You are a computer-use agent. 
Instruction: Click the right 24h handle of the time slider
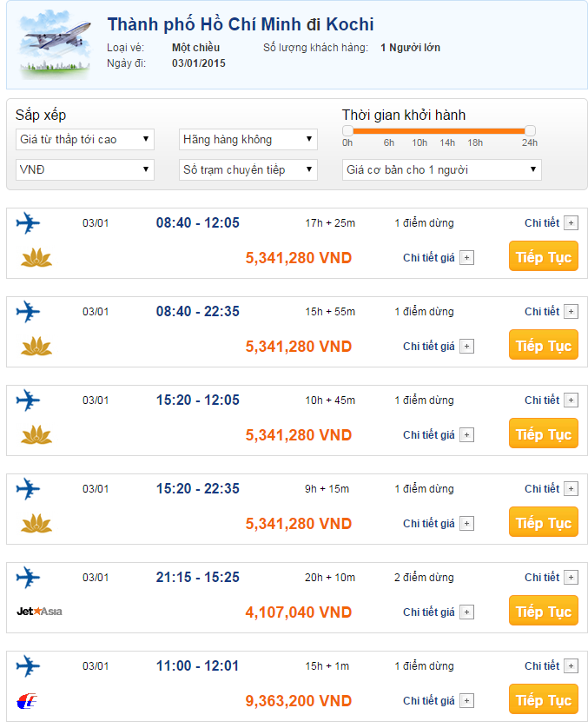(x=530, y=130)
